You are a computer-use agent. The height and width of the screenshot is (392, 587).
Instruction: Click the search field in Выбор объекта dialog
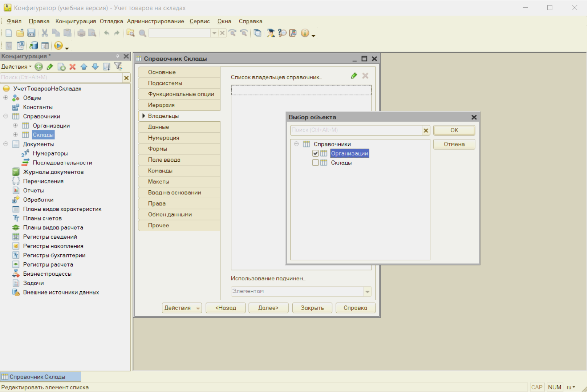356,130
